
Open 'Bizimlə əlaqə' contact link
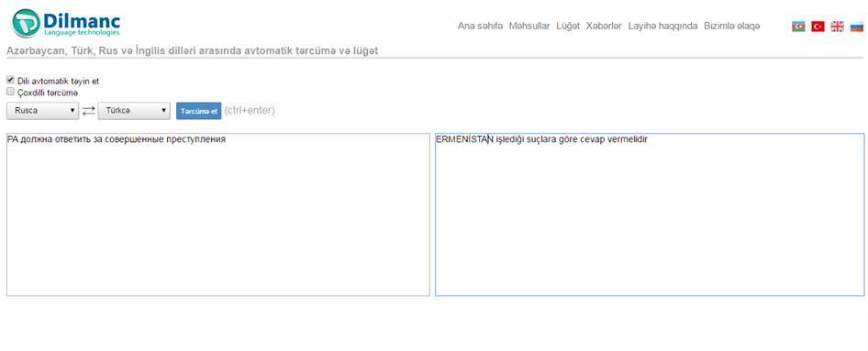click(732, 26)
